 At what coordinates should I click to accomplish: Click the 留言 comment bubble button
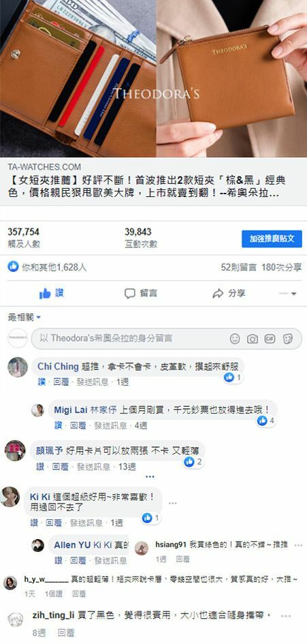pyautogui.click(x=141, y=293)
